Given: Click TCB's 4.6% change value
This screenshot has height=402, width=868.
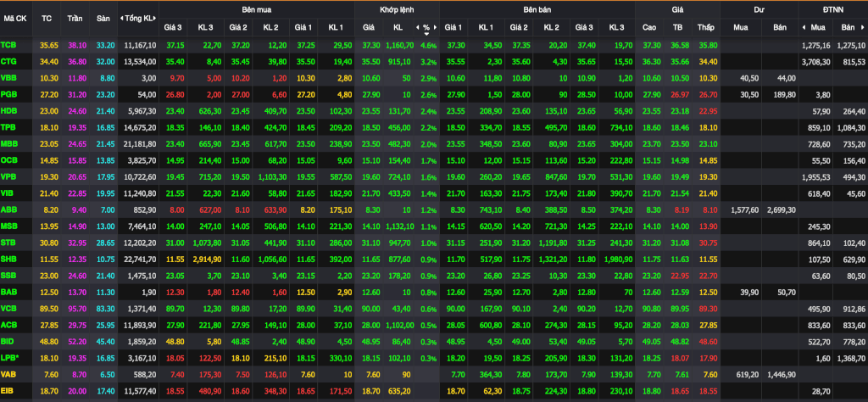Looking at the screenshot, I should point(428,46).
